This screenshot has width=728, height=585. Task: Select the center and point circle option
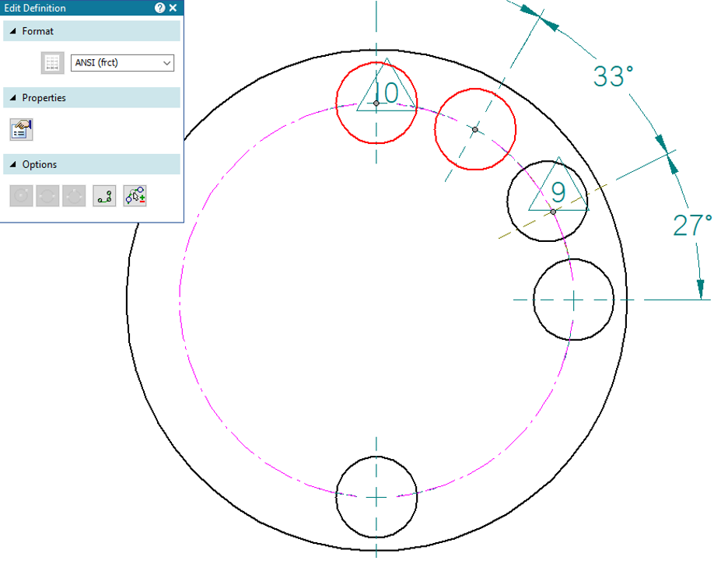coord(21,196)
